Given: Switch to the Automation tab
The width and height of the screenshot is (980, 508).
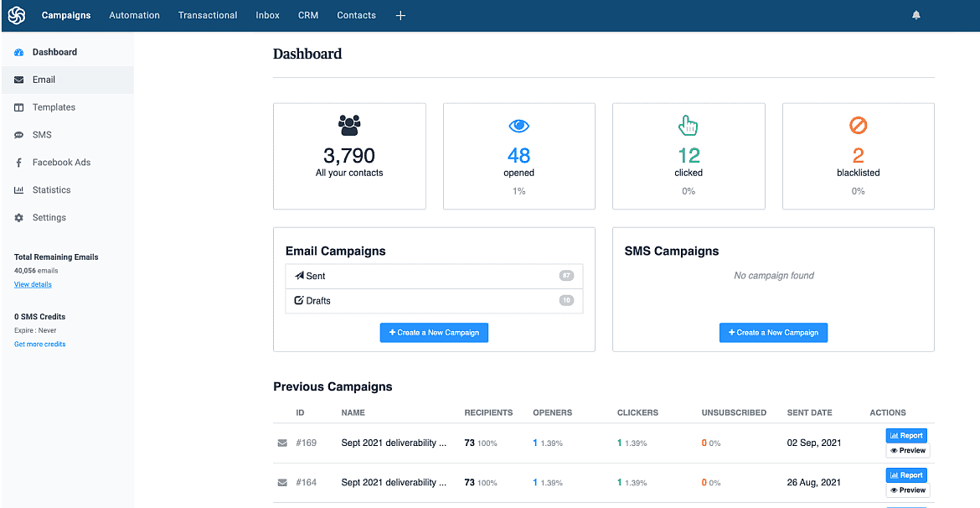Looking at the screenshot, I should (x=134, y=15).
